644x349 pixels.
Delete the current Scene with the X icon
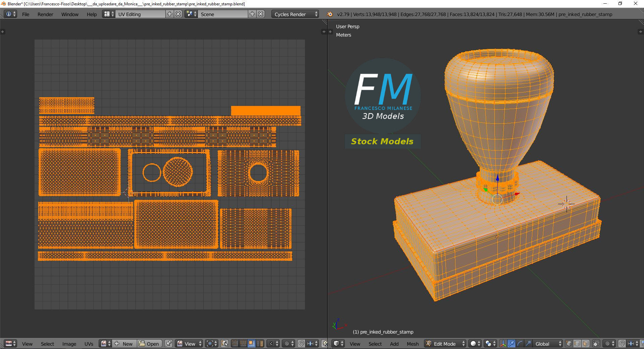261,14
